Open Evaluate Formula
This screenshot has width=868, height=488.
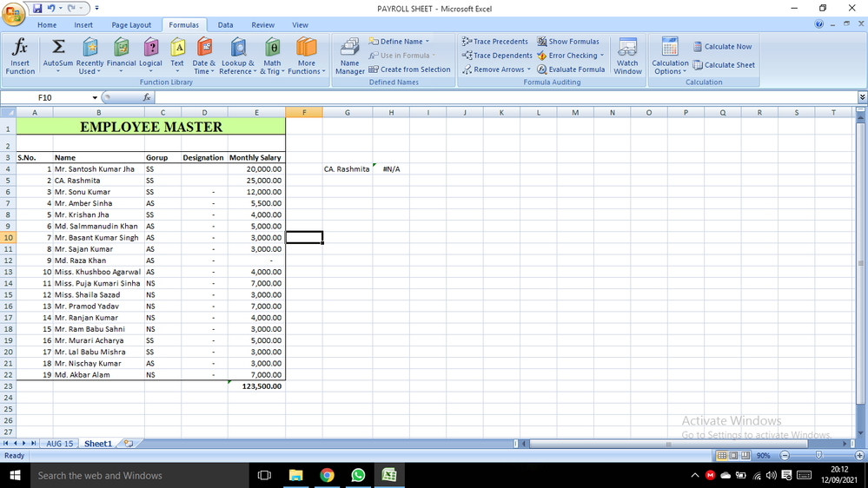[x=571, y=69]
